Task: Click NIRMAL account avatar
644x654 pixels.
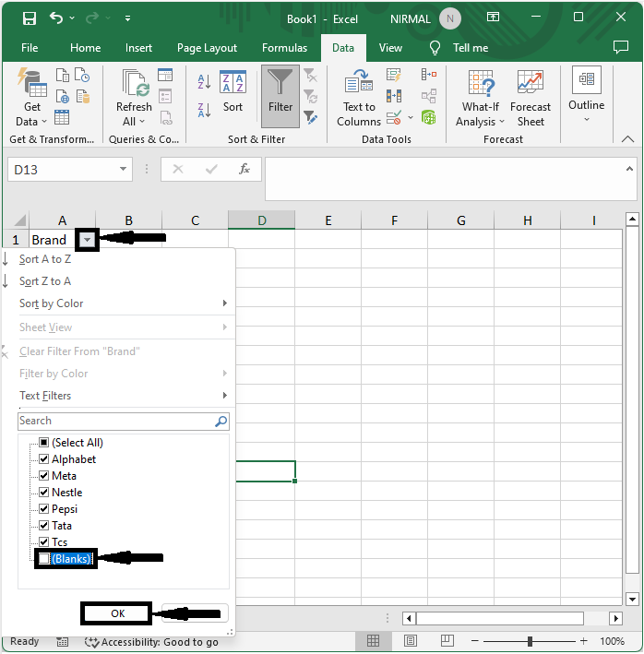Action: (x=450, y=18)
